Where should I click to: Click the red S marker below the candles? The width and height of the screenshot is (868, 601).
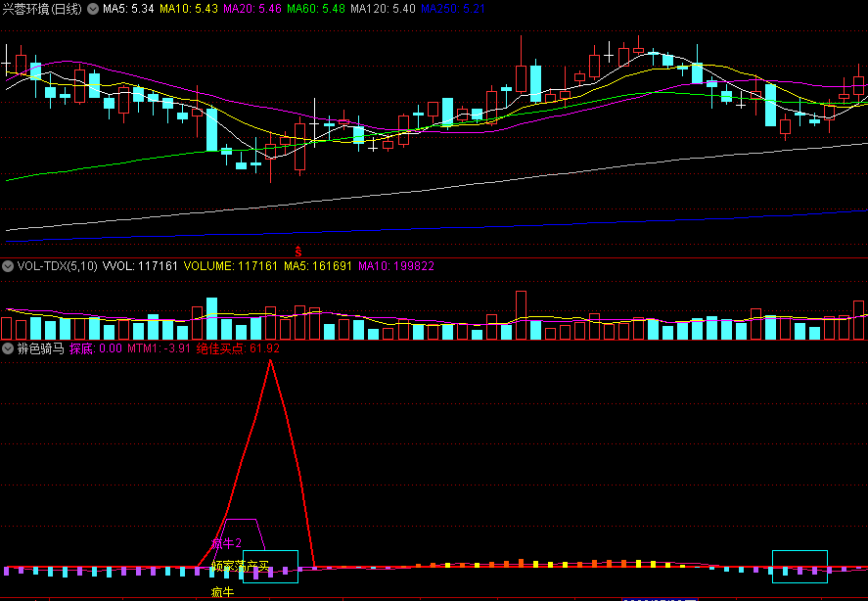coord(298,251)
